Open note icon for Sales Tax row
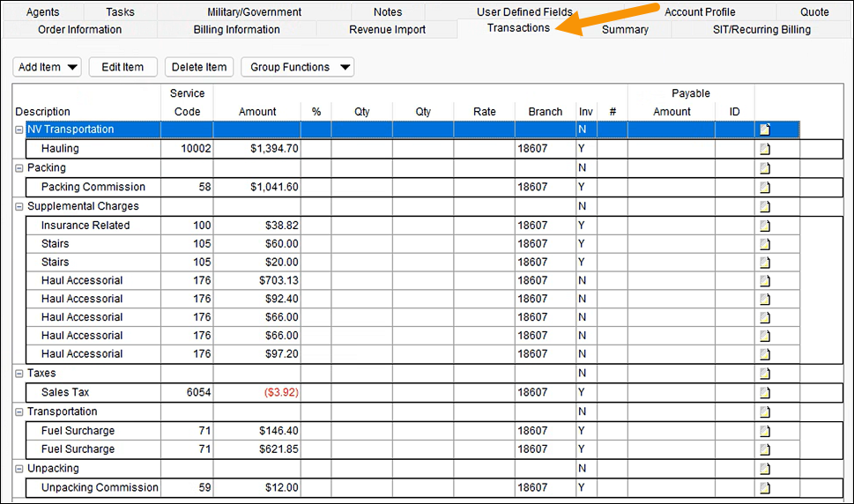854x504 pixels. (765, 392)
